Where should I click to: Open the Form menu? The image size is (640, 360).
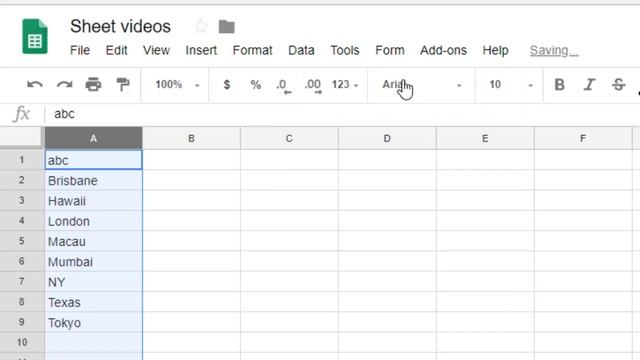click(x=390, y=50)
